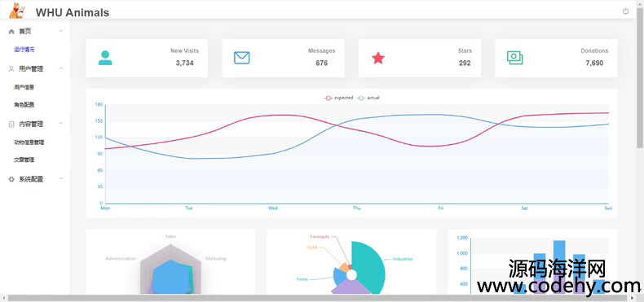Screen dimensions: 644x302
Task: Click the gear icon beside 系统配置
Action: [11, 179]
